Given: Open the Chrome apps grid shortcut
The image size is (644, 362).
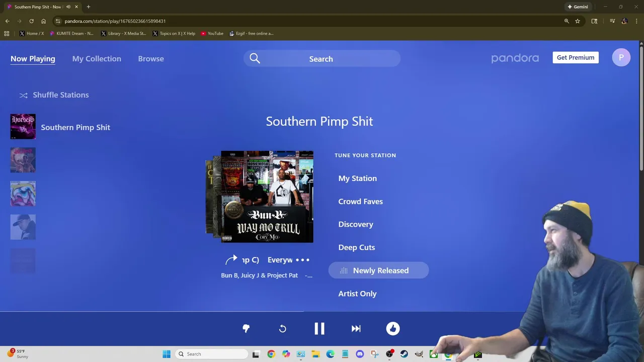Looking at the screenshot, I should pos(7,34).
